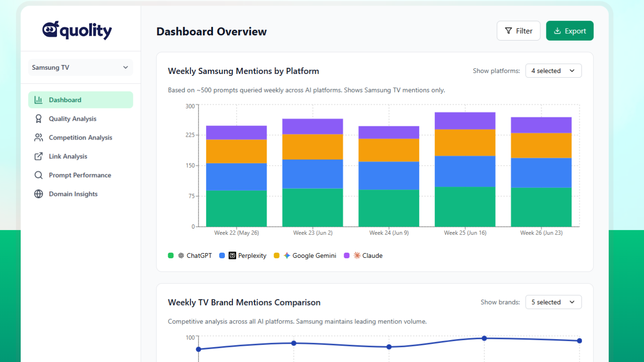Go to Quality Analysis

coord(81,119)
